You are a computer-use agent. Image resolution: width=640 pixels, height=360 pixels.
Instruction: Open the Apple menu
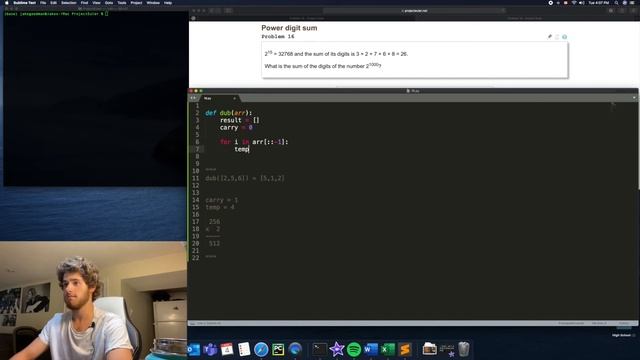coord(7,3)
